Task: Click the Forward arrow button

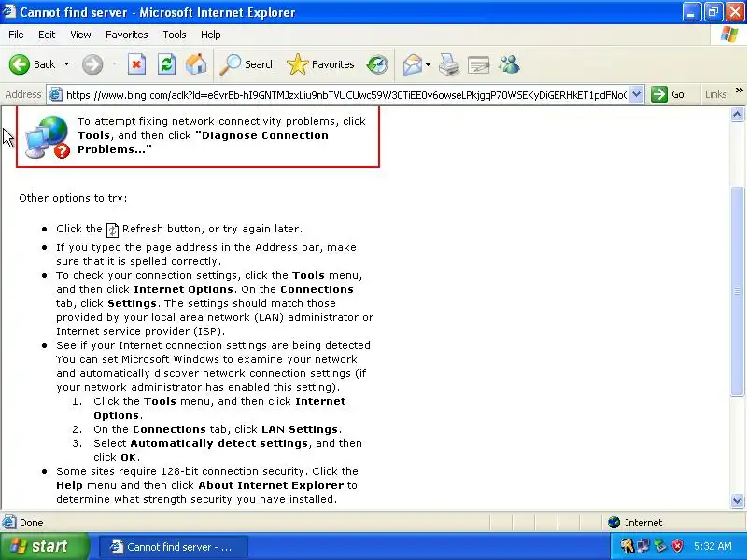Action: pos(92,64)
